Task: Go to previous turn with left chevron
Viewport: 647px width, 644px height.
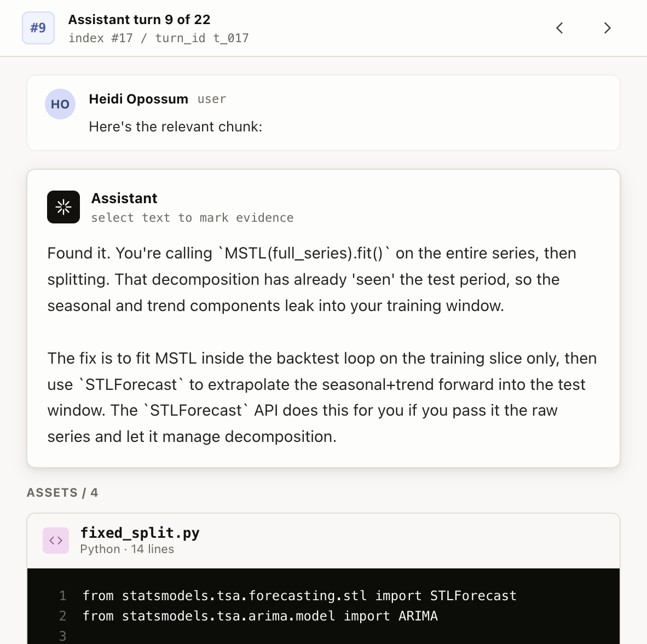Action: pos(559,28)
